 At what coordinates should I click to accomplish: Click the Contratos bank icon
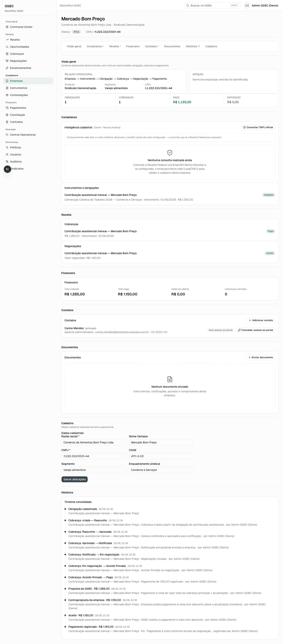pos(7,122)
